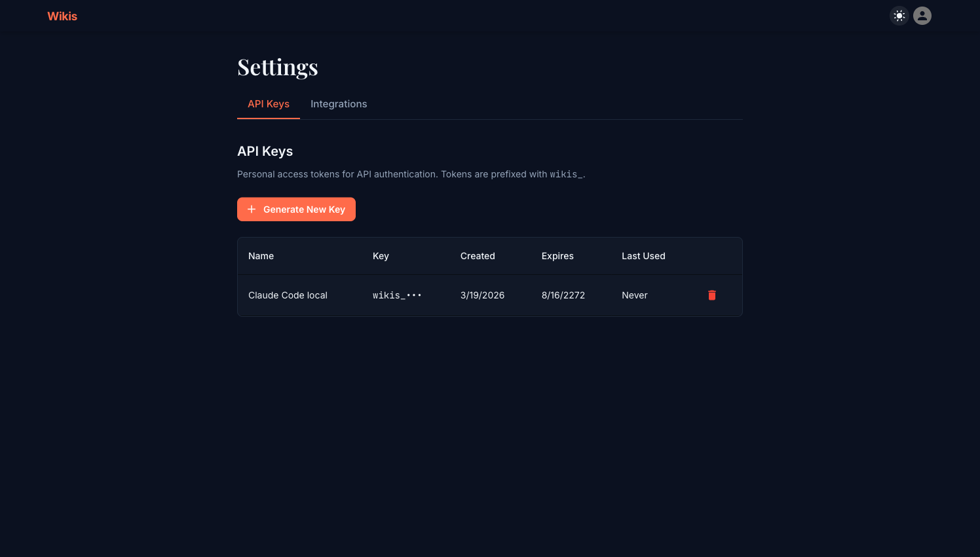Open the user account avatar menu

(922, 16)
